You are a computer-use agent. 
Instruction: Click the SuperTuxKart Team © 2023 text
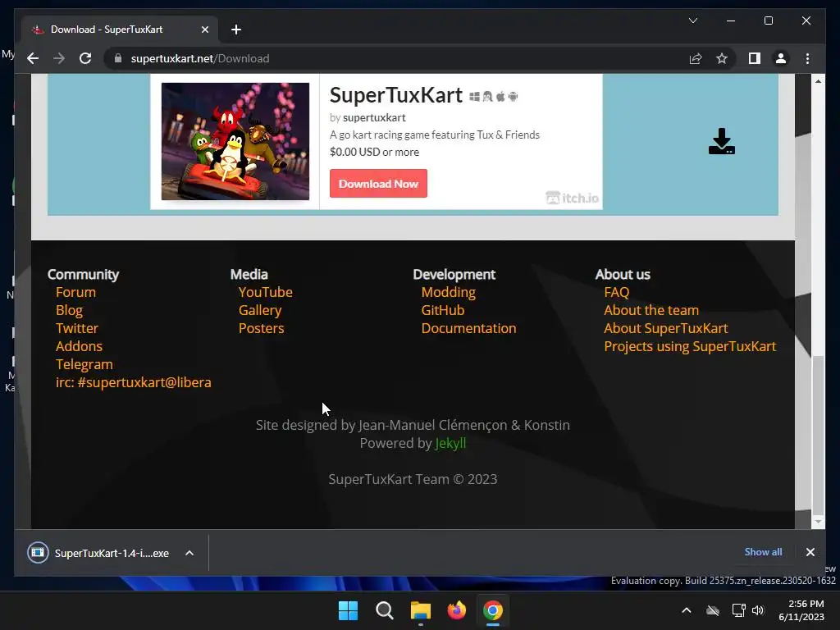[x=413, y=479]
